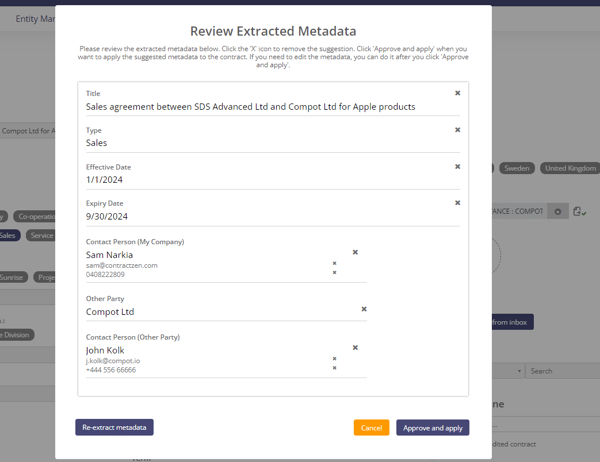600x462 pixels.
Task: Click the round icon next to ANCE : COMPOT
Action: (x=558, y=212)
